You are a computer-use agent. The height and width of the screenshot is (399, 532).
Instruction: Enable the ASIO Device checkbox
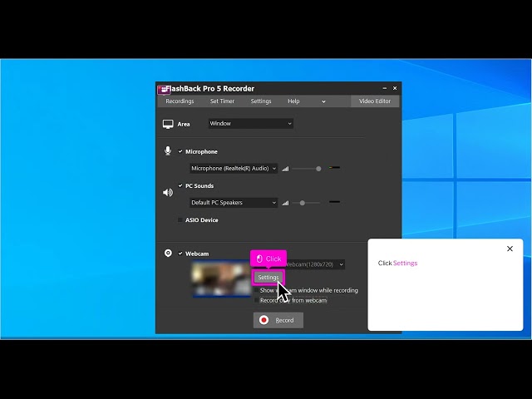point(180,219)
